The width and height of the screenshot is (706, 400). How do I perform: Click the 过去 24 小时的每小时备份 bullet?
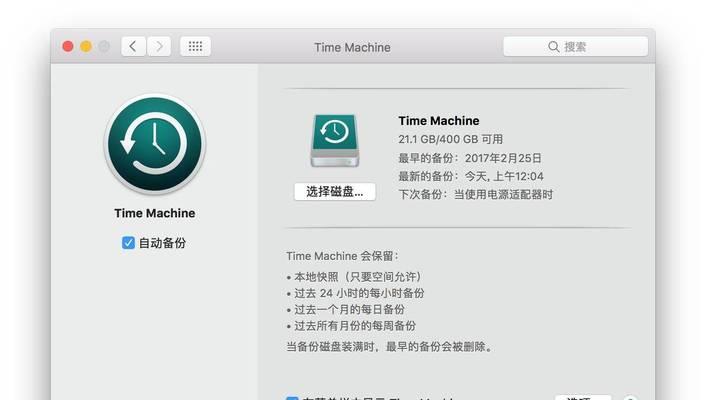(355, 293)
